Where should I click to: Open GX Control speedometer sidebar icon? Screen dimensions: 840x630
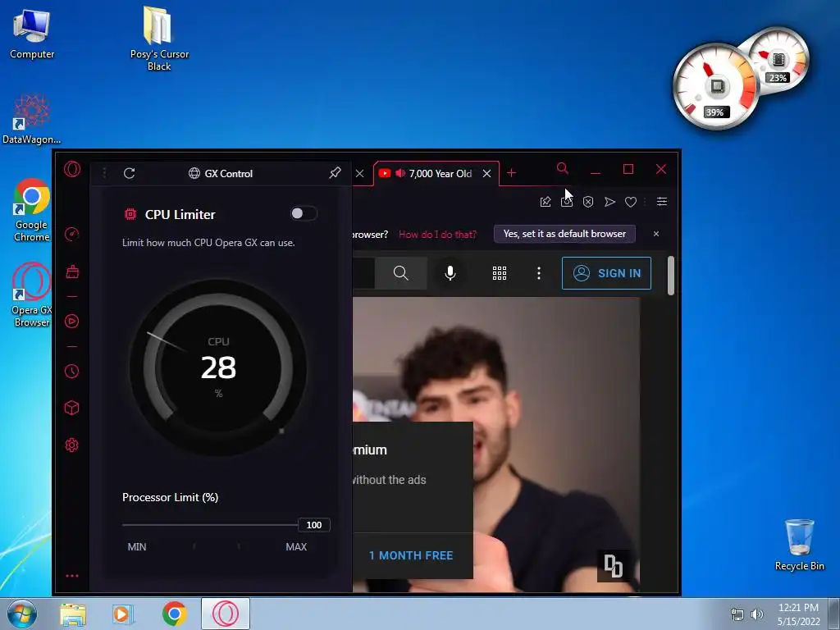point(72,234)
